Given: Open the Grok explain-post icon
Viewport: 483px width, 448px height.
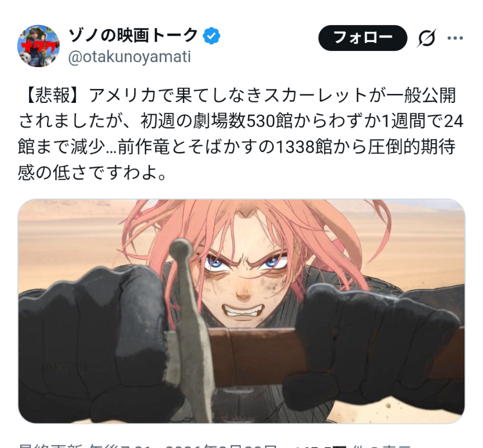Looking at the screenshot, I should 427,38.
